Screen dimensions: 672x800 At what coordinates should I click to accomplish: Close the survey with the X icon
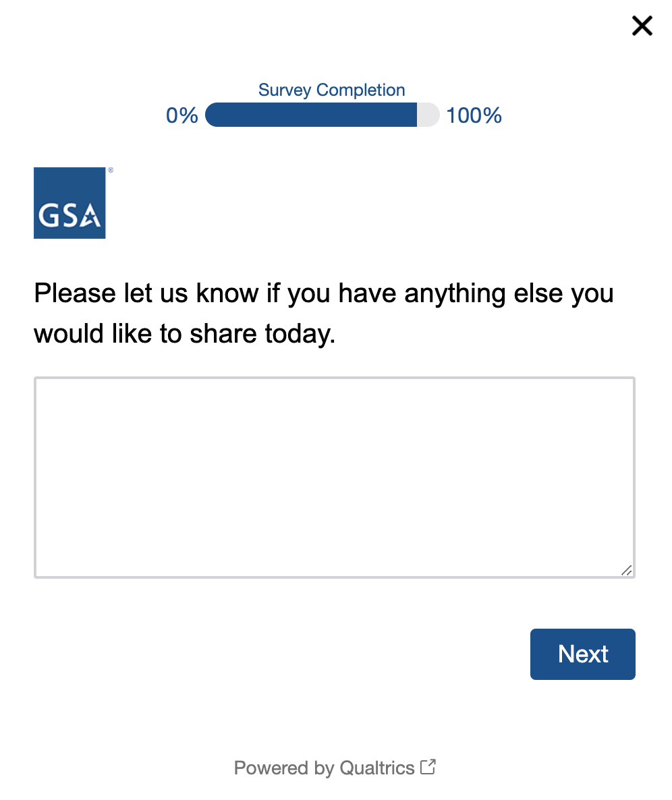642,26
